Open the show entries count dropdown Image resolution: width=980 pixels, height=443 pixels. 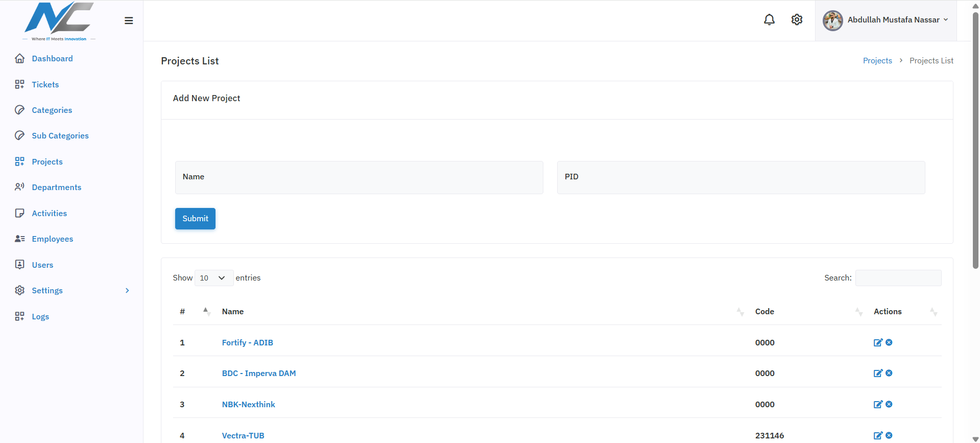(214, 278)
